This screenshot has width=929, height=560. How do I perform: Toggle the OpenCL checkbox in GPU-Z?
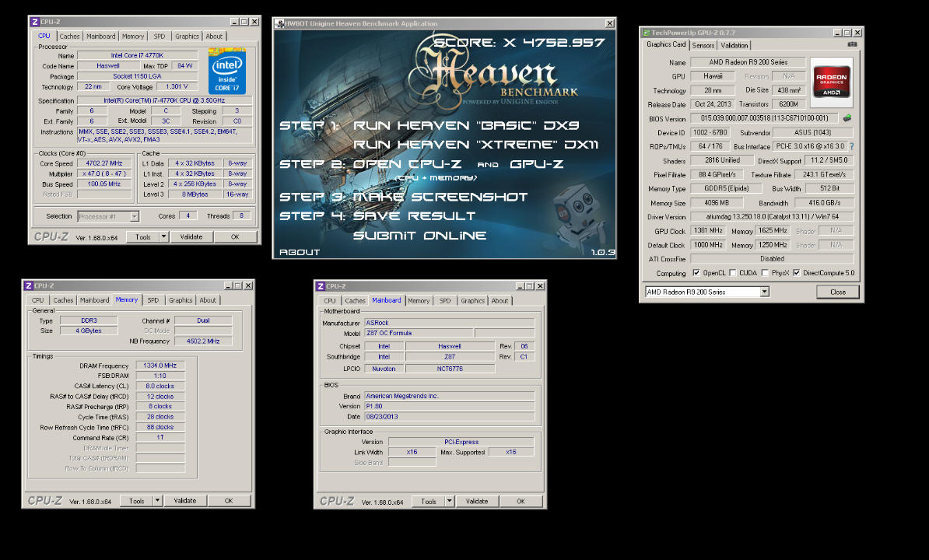(x=696, y=273)
